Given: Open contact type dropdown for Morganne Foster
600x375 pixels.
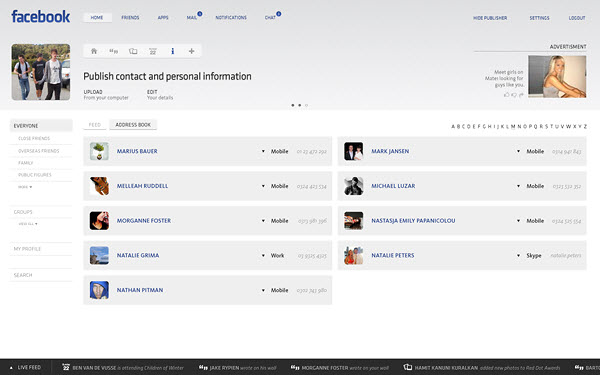Looking at the screenshot, I should coord(263,221).
